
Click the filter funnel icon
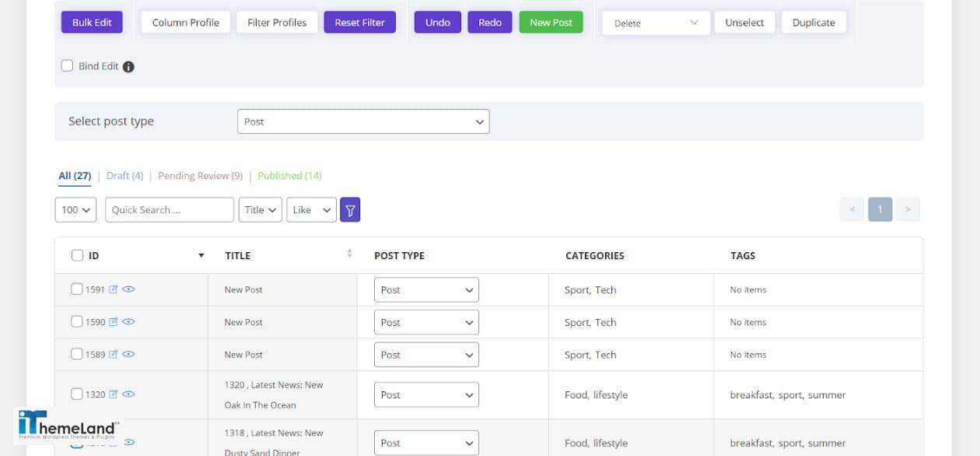[350, 209]
